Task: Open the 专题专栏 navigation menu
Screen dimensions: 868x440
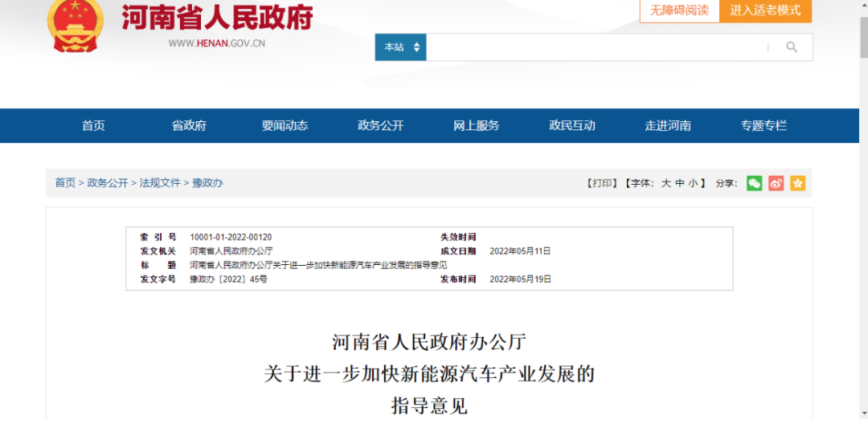Action: [764, 125]
